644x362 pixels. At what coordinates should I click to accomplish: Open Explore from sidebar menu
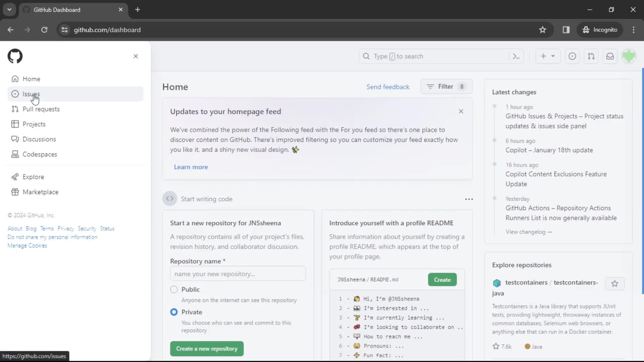tap(33, 177)
